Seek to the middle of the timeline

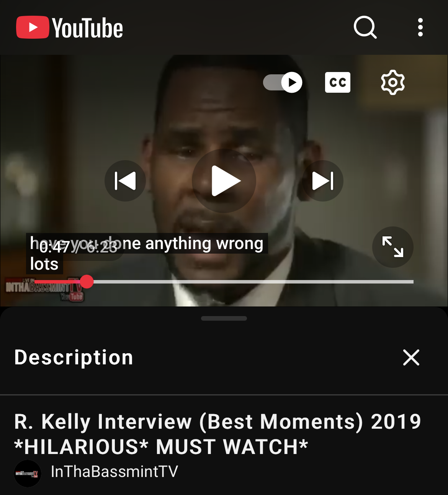point(224,282)
